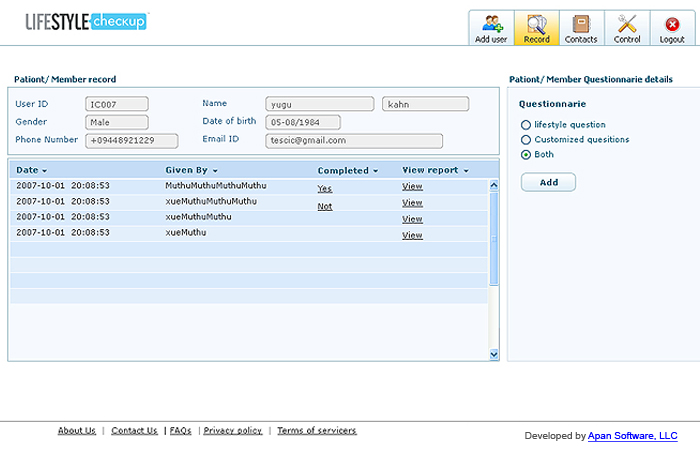
Task: Click the red Logout icon
Action: pyautogui.click(x=672, y=24)
